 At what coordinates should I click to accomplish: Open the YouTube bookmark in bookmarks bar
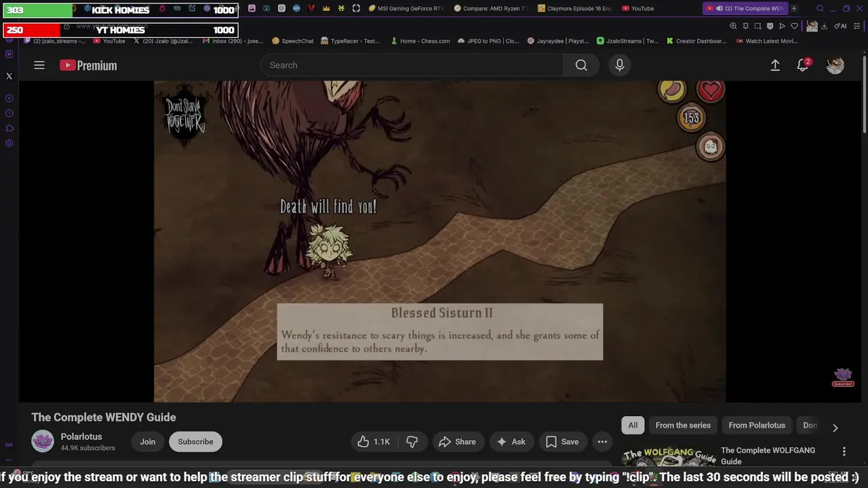point(109,41)
